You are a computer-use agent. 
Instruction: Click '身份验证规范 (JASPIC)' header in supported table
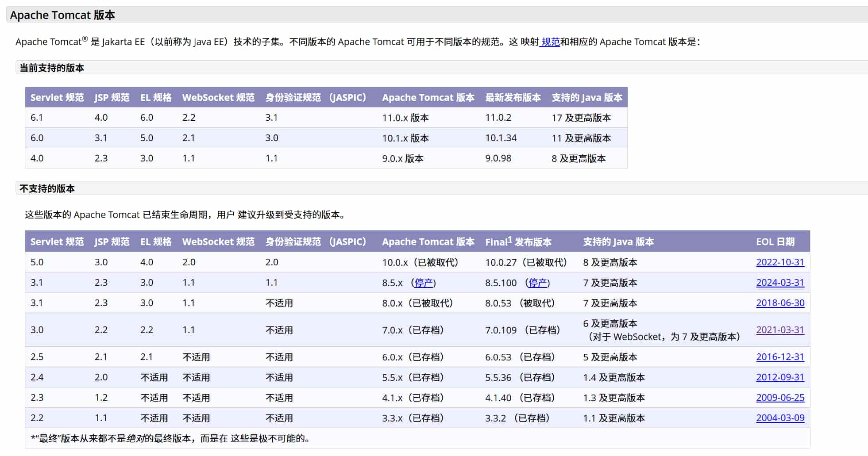coord(316,98)
